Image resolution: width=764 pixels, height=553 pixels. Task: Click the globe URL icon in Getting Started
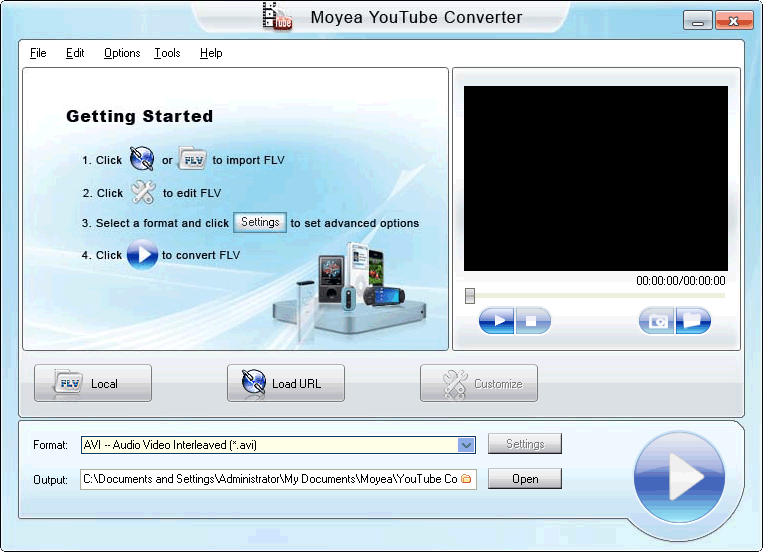click(x=142, y=159)
